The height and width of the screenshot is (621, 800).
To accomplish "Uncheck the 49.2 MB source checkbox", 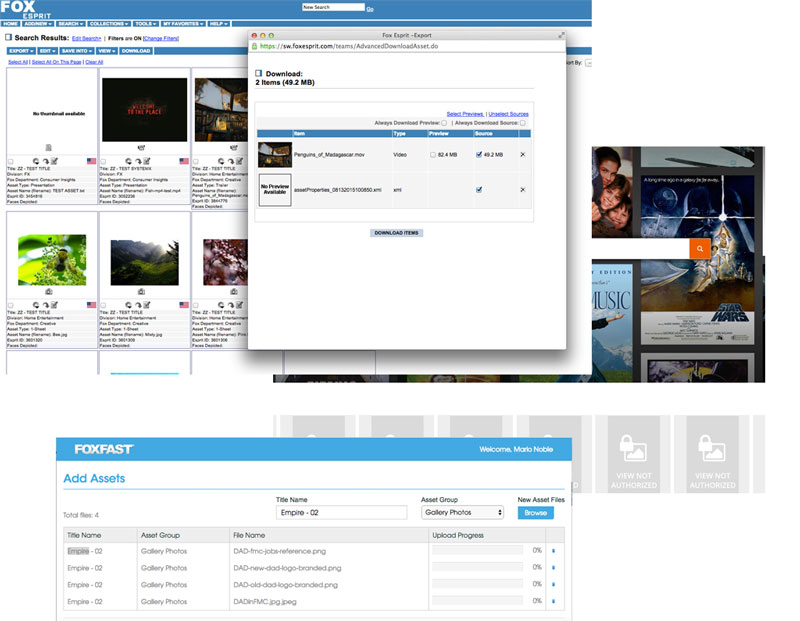I will click(x=480, y=155).
